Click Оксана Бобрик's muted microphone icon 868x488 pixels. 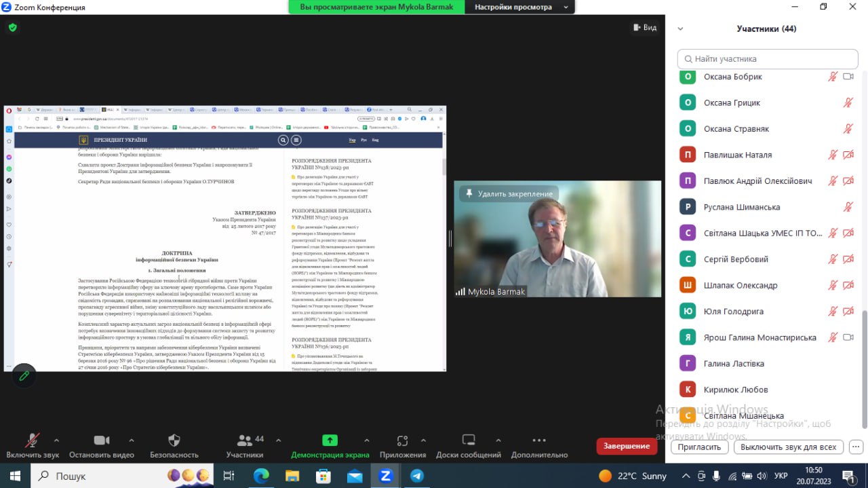(x=833, y=77)
